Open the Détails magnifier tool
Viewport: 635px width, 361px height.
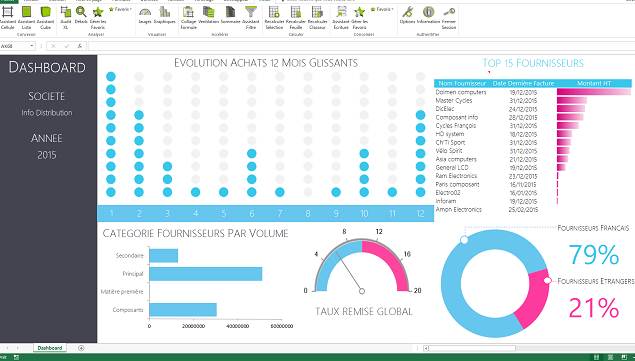81,15
